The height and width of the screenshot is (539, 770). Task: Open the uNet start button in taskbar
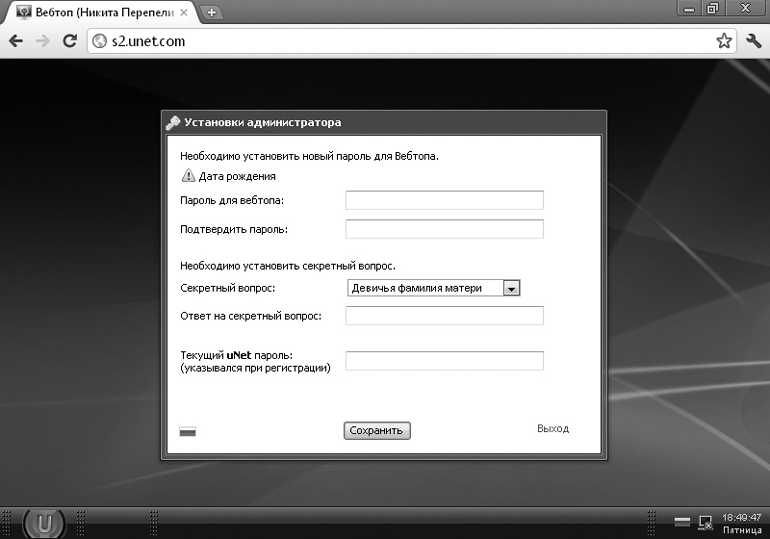(x=44, y=523)
